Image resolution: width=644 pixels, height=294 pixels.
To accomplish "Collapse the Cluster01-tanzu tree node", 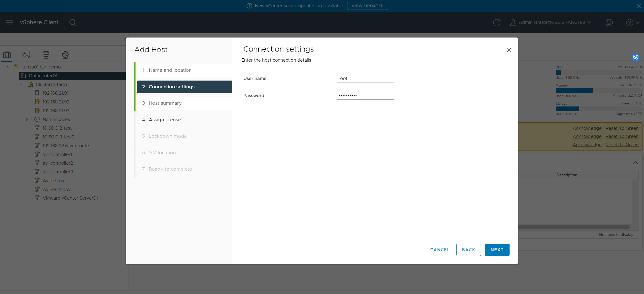I will tap(20, 84).
